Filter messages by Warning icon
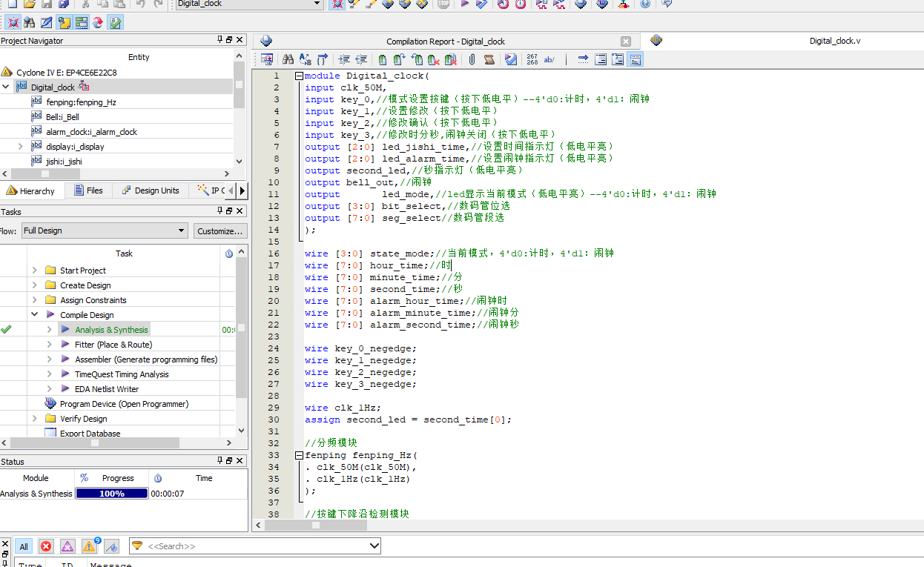 [x=89, y=546]
